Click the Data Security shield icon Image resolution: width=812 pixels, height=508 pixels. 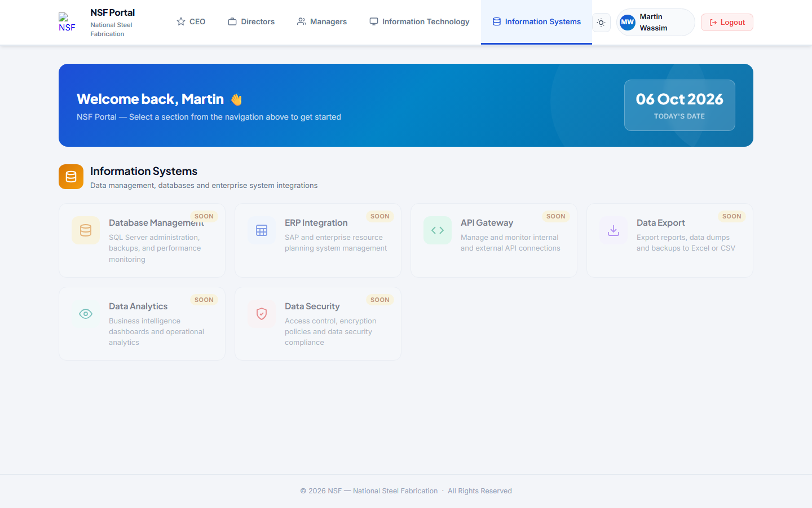pyautogui.click(x=262, y=314)
